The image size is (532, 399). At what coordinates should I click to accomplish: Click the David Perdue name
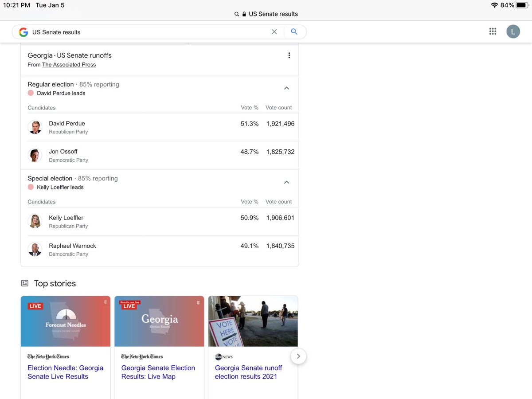pyautogui.click(x=67, y=124)
